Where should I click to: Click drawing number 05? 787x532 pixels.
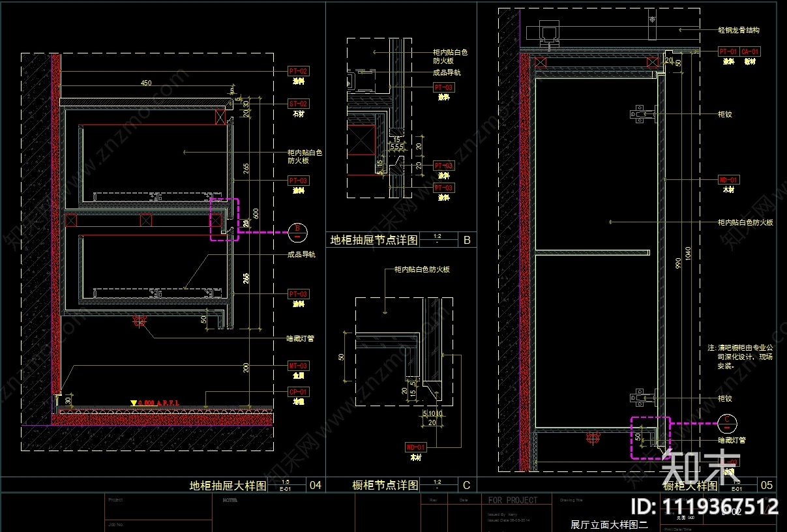(767, 486)
